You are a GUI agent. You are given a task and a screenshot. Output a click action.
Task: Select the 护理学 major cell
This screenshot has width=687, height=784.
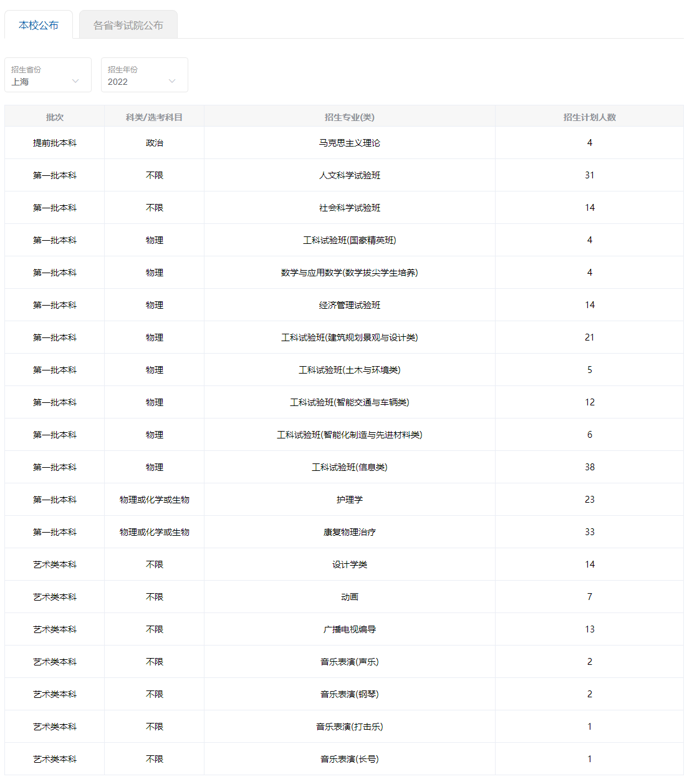[349, 500]
